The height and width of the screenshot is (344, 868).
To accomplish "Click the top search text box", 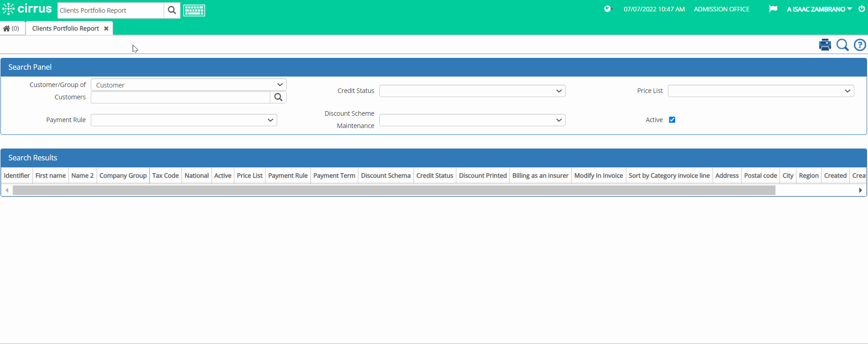I will (111, 10).
